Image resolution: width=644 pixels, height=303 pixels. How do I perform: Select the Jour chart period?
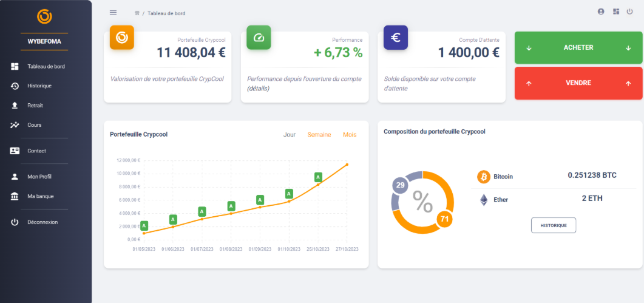(x=290, y=135)
